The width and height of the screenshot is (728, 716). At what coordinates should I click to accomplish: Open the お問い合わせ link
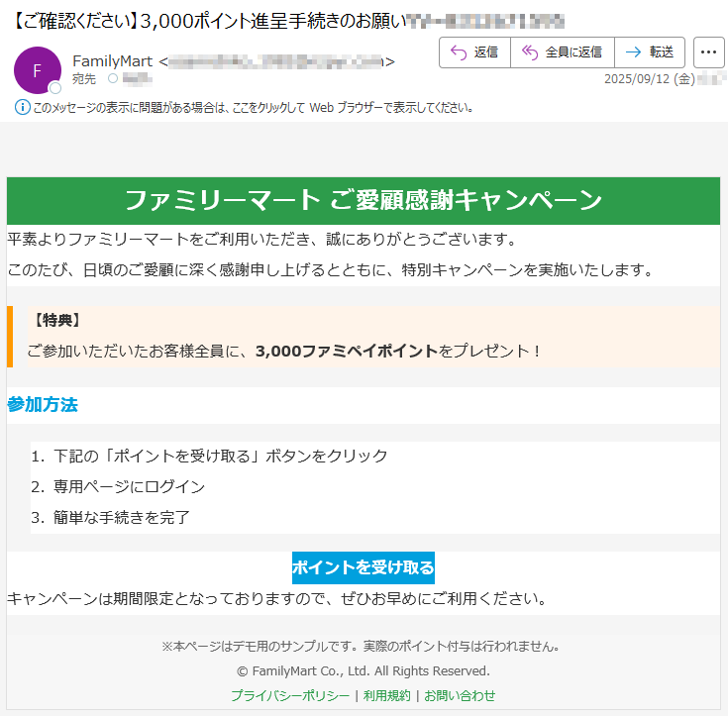(460, 695)
